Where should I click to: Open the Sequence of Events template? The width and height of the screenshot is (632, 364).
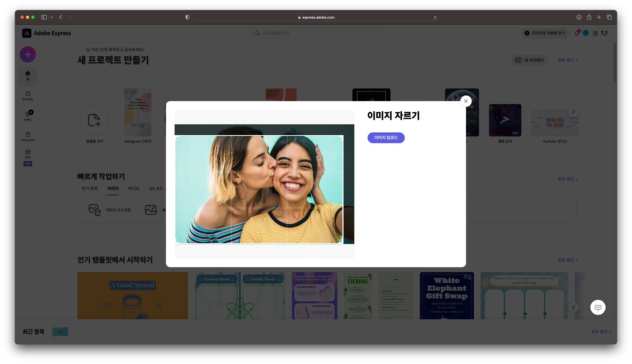(524, 296)
